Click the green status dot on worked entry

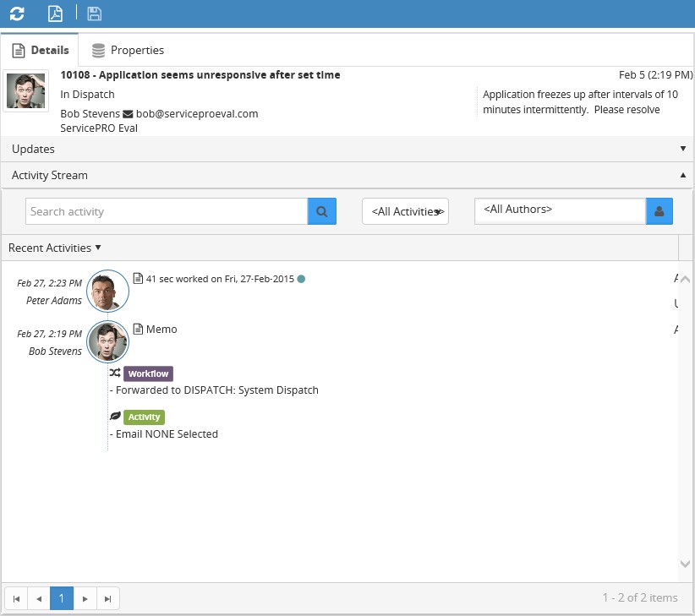click(x=301, y=279)
